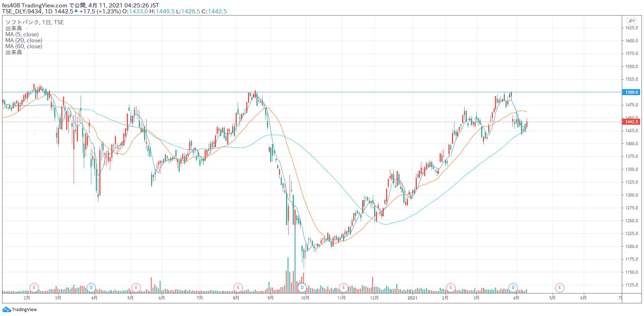Image resolution: width=644 pixels, height=316 pixels.
Task: Click the 2021 label on the time axis
Action: (x=412, y=298)
